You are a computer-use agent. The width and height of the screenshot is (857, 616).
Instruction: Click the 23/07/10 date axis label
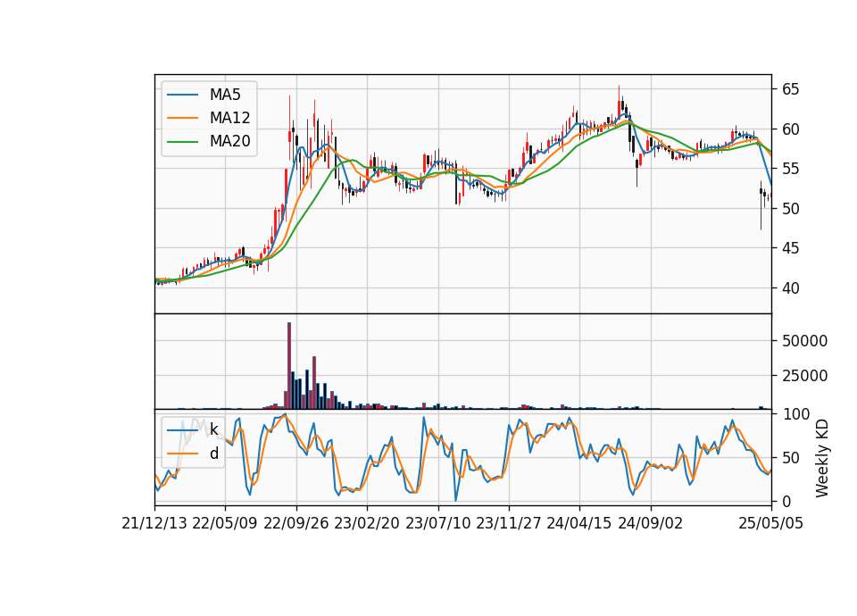coord(437,523)
